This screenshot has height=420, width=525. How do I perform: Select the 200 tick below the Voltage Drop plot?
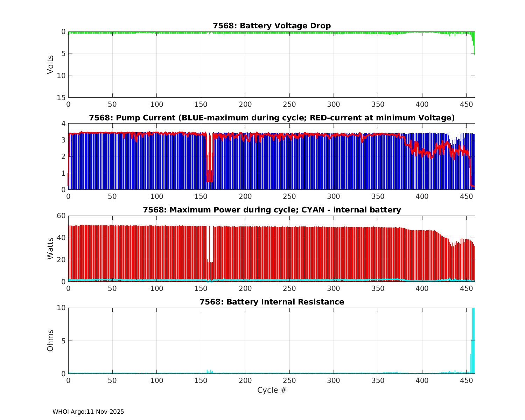tap(245, 104)
